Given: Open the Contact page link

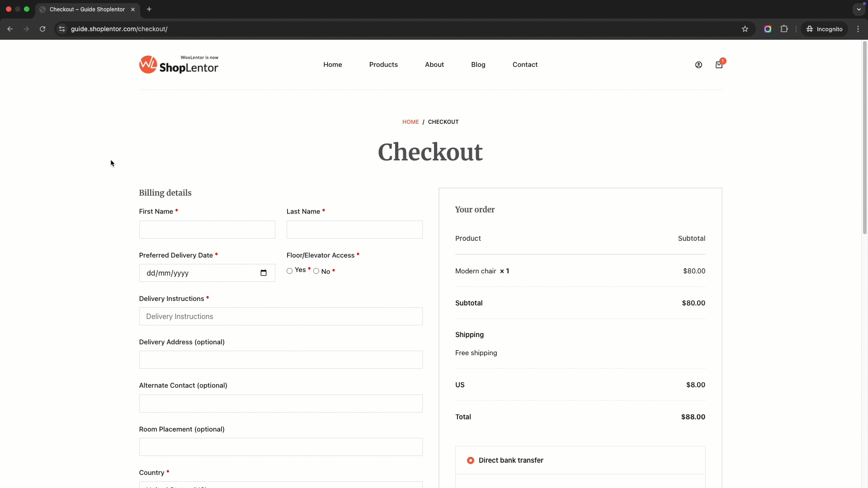Looking at the screenshot, I should (x=525, y=65).
